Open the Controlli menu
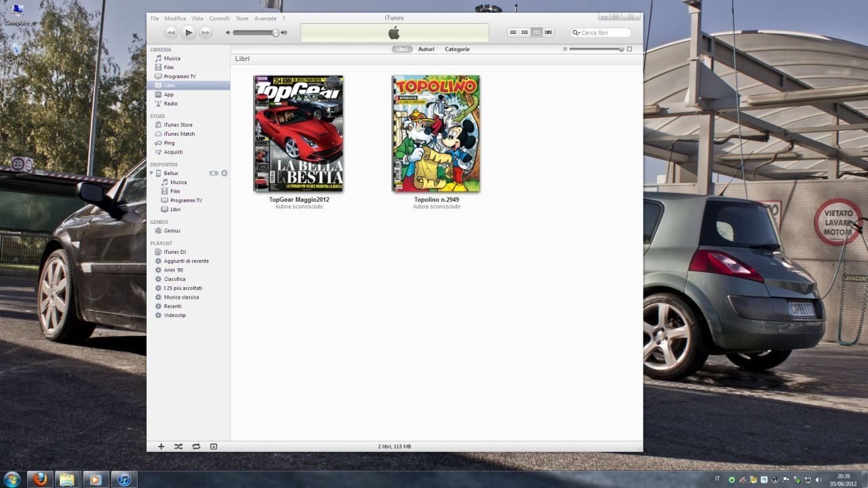Screen dimensions: 868x488 pos(219,18)
